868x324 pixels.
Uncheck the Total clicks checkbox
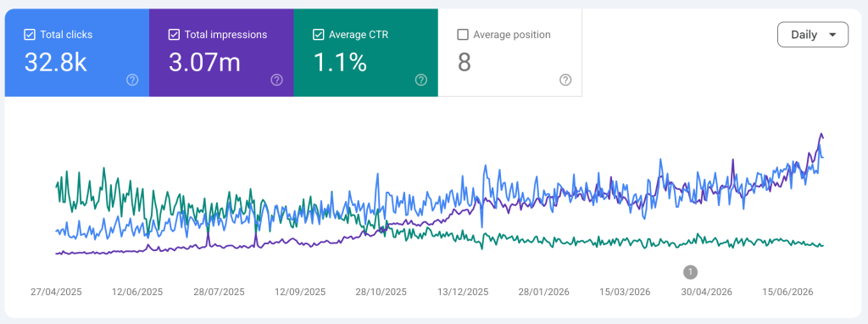pyautogui.click(x=30, y=34)
